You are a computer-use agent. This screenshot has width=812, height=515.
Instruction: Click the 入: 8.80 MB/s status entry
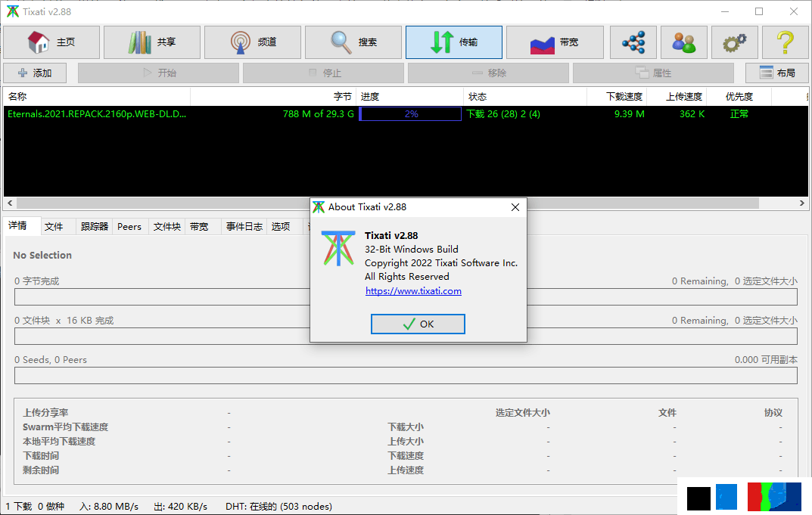click(x=109, y=506)
